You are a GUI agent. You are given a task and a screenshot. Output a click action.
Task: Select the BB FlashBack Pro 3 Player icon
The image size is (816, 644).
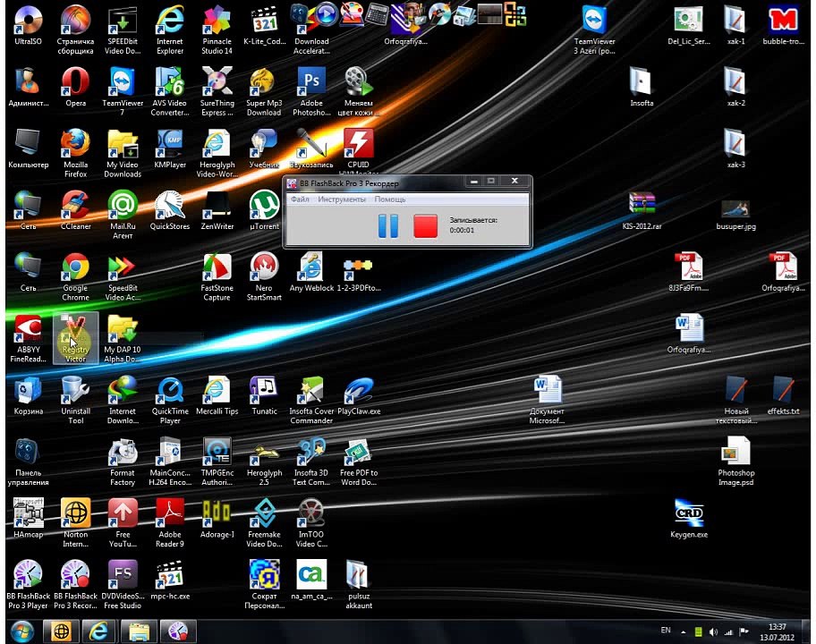click(x=28, y=585)
